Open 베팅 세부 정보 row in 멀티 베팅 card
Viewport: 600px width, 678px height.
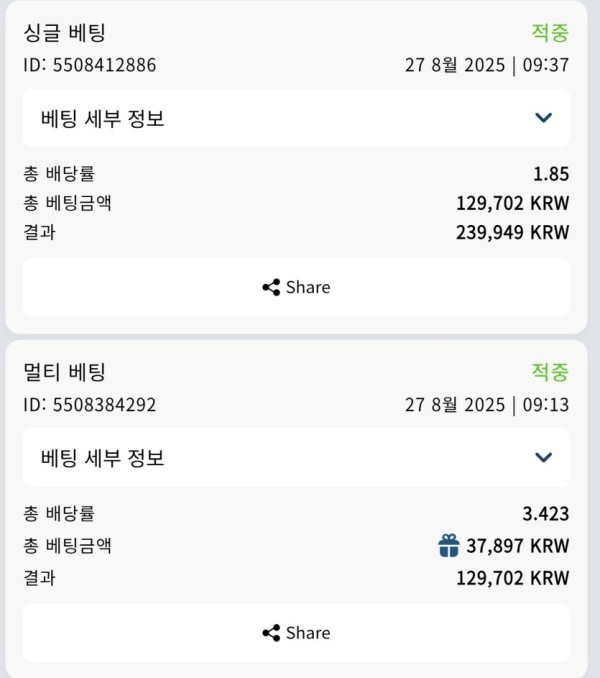[x=296, y=457]
